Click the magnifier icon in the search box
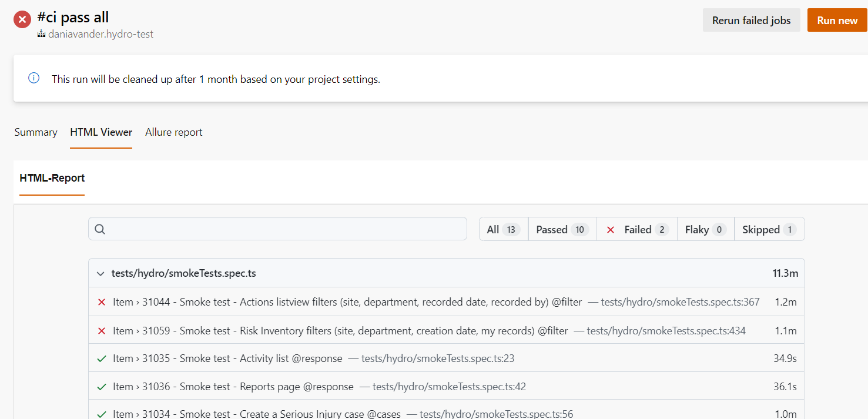Image resolution: width=868 pixels, height=419 pixels. point(100,229)
